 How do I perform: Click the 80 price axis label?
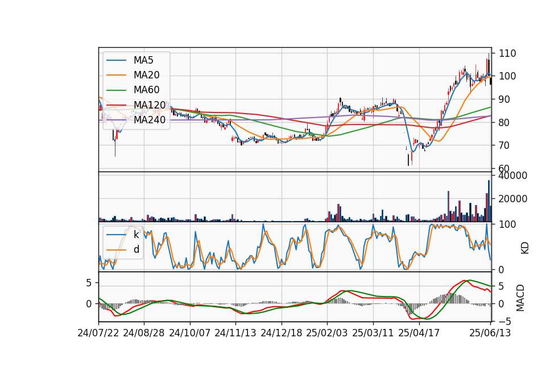point(504,123)
